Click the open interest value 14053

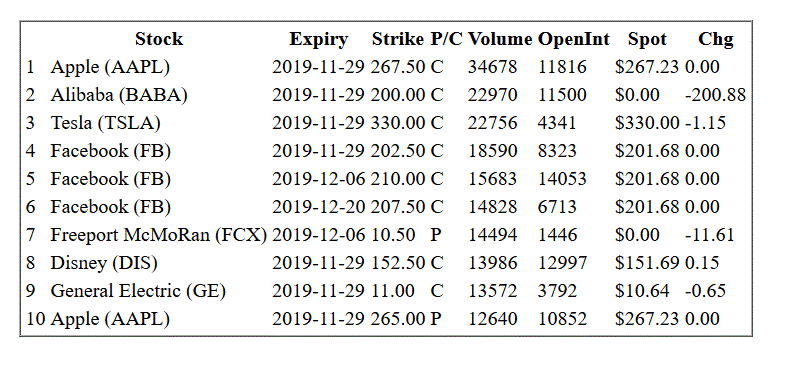562,179
